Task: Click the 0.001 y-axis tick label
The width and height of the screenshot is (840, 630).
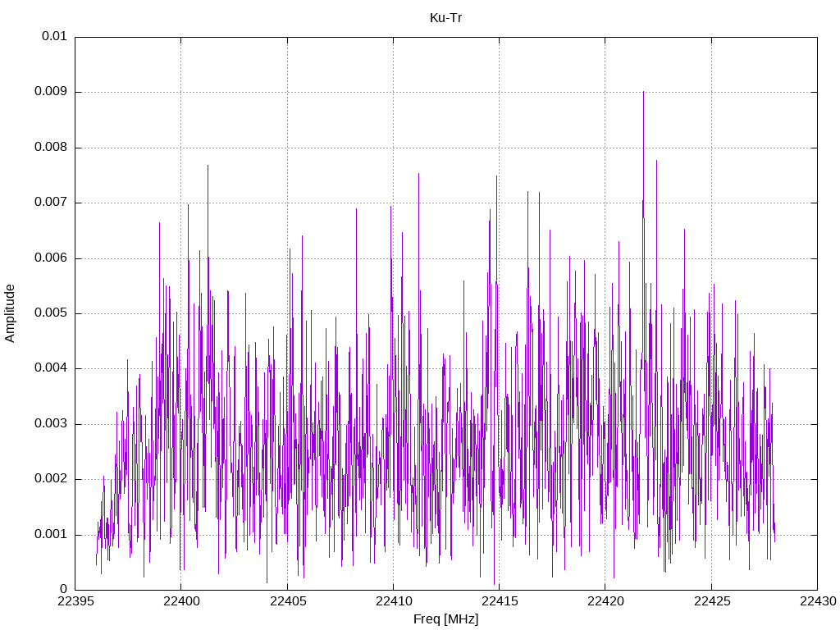Action: click(x=51, y=534)
